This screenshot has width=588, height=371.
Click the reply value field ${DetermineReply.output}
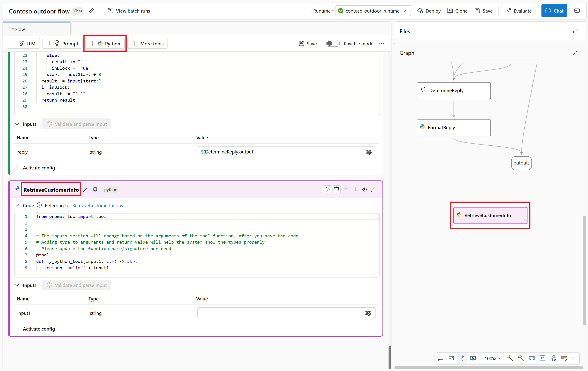click(x=287, y=152)
